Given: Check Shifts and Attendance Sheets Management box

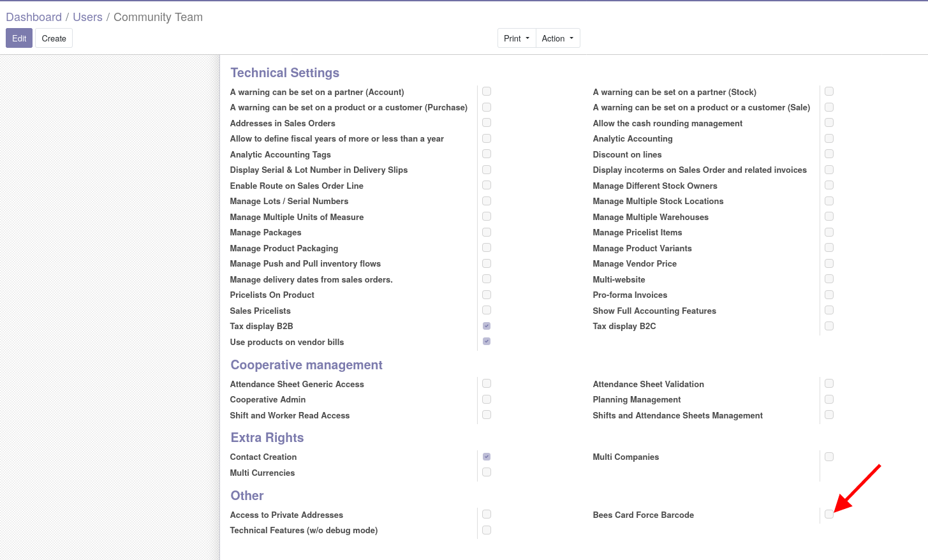Looking at the screenshot, I should [x=829, y=415].
